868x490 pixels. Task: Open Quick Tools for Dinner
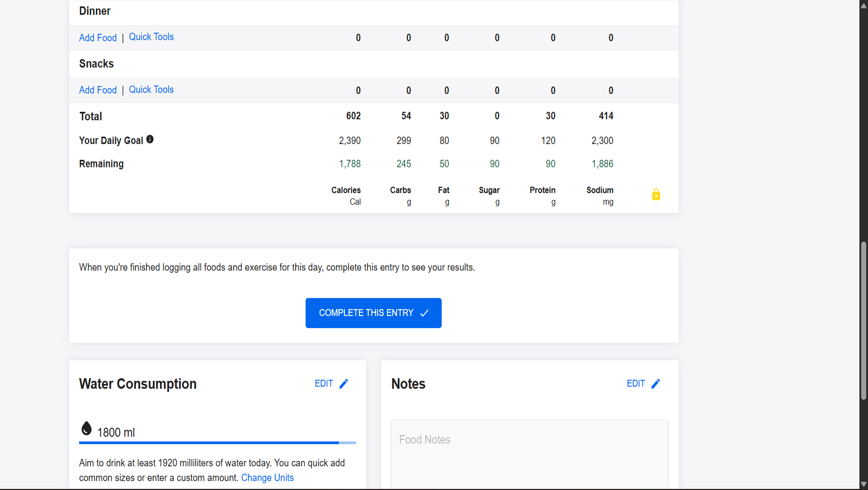tap(151, 37)
